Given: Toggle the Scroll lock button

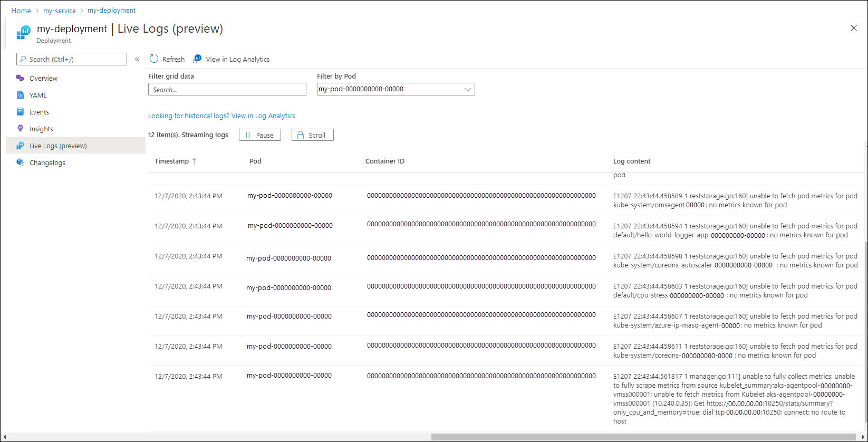Looking at the screenshot, I should click(312, 135).
